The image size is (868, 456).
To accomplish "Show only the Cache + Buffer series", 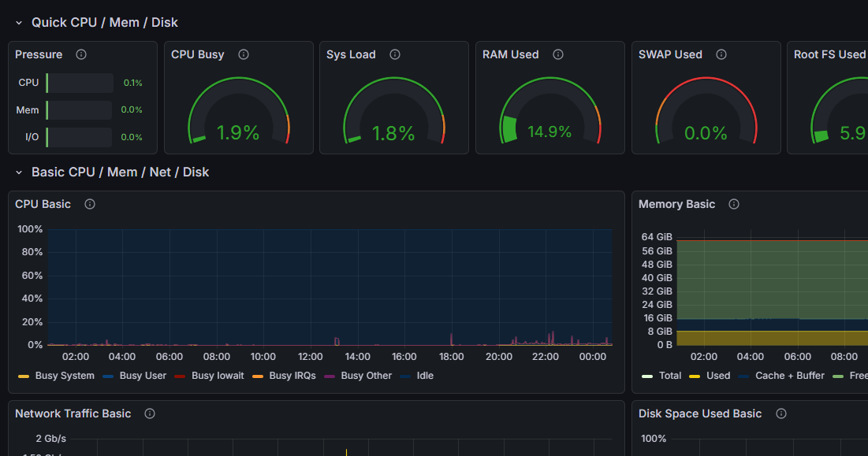I will (x=782, y=376).
